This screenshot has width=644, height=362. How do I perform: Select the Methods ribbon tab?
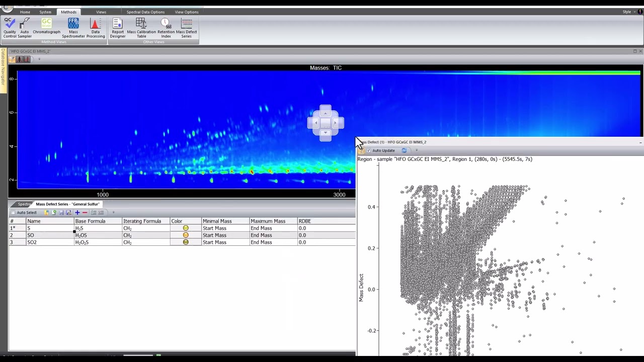click(68, 12)
